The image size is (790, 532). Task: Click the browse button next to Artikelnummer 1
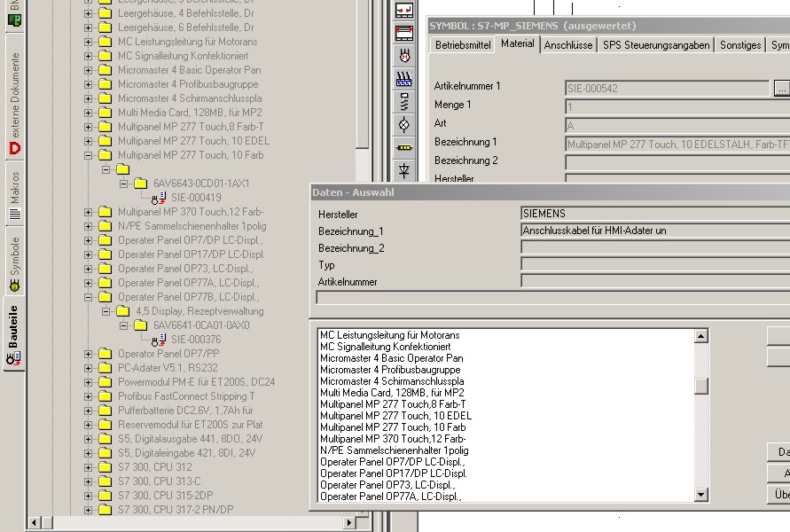tap(782, 88)
